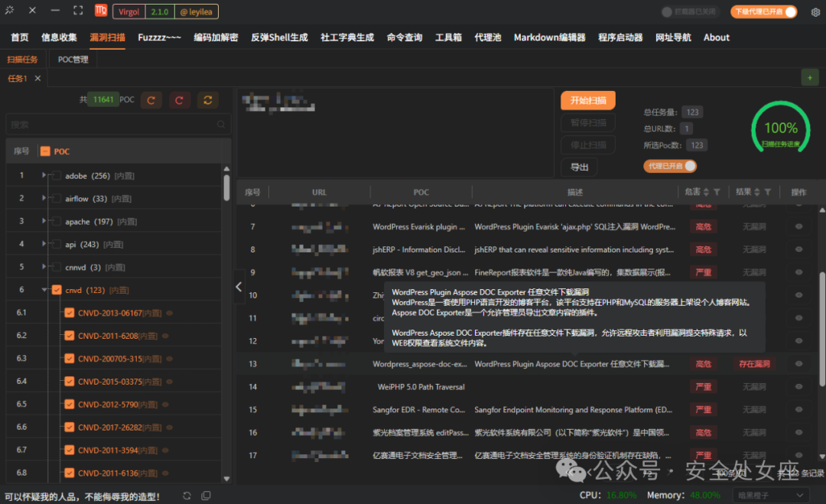The height and width of the screenshot is (504, 826).
Task: Open the Markdown编辑器 menu
Action: point(549,37)
